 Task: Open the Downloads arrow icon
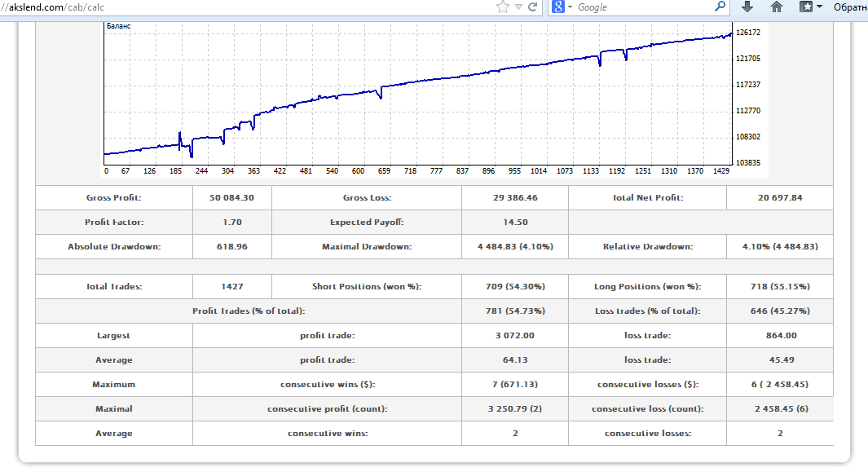point(747,7)
